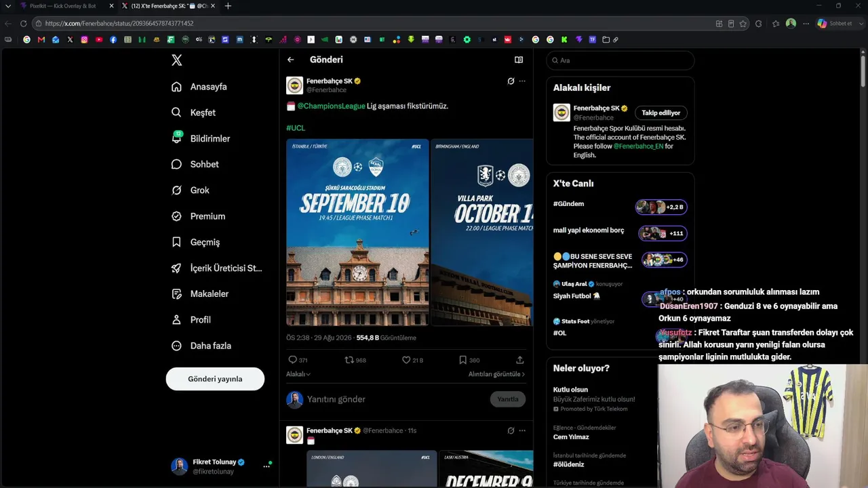This screenshot has height=488, width=868.
Task: Click the share icon on the post
Action: pyautogui.click(x=520, y=360)
